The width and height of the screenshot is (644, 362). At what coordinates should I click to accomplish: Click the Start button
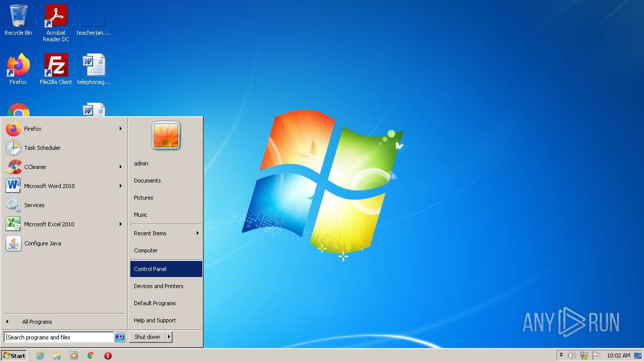(x=14, y=355)
